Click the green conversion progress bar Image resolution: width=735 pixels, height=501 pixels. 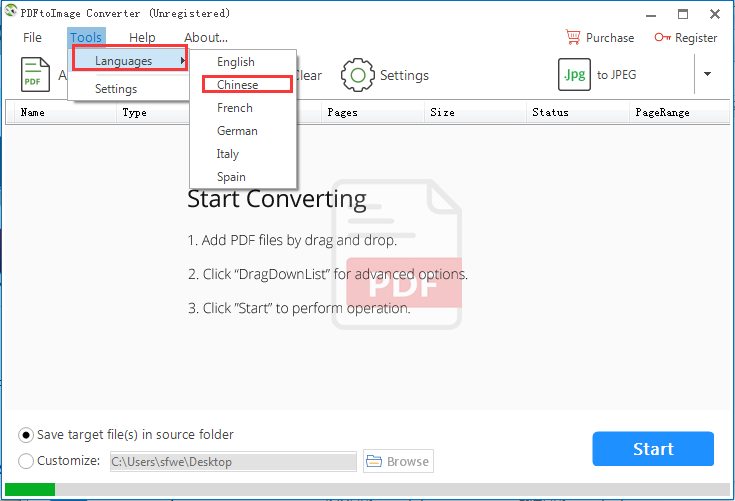(x=30, y=489)
